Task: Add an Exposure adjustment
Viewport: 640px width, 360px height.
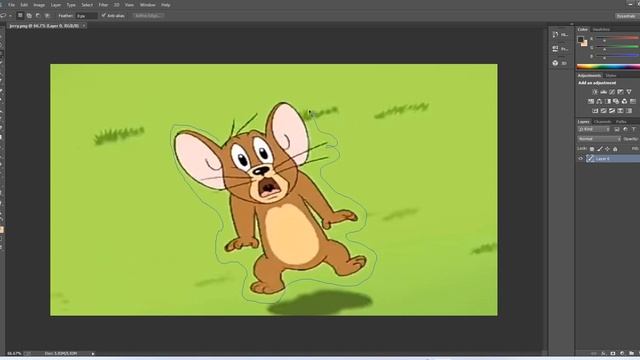Action: click(x=620, y=92)
